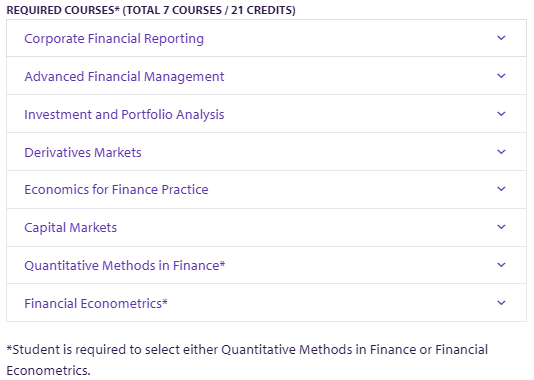Open Quantitative Methods in Finance title link
534x380 pixels.
coord(125,265)
